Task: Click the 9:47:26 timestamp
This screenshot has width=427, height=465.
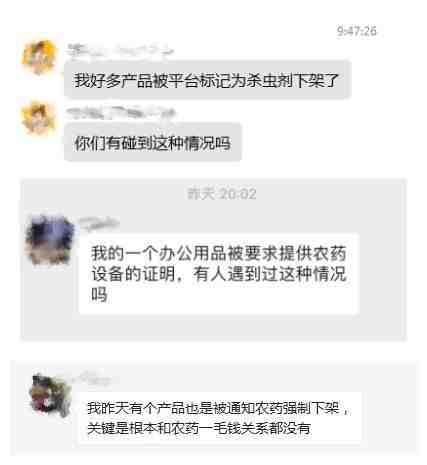Action: (x=357, y=31)
